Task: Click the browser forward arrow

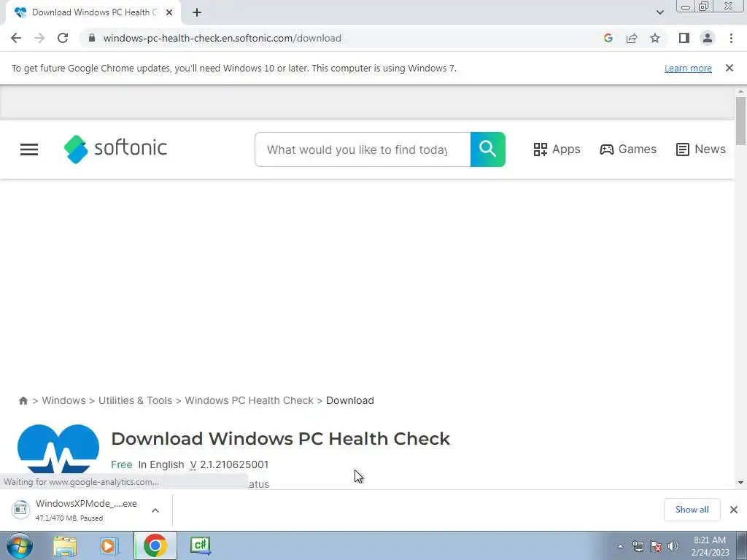Action: pos(39,38)
